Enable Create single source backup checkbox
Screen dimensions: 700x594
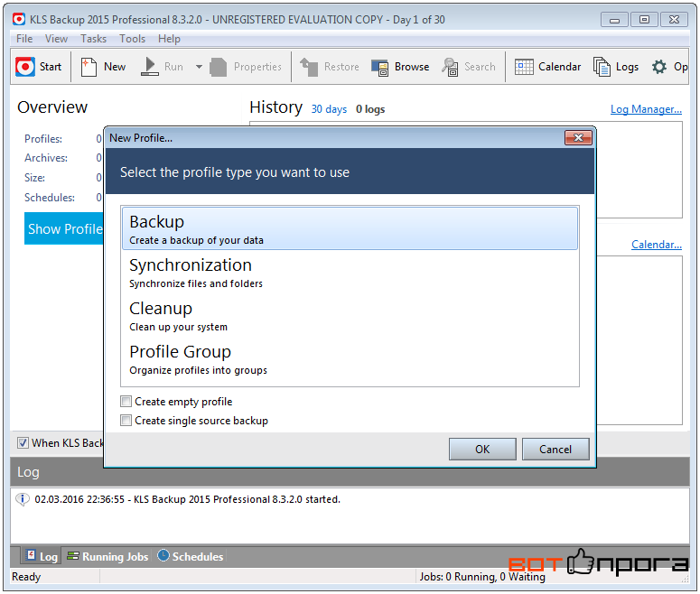pos(126,420)
